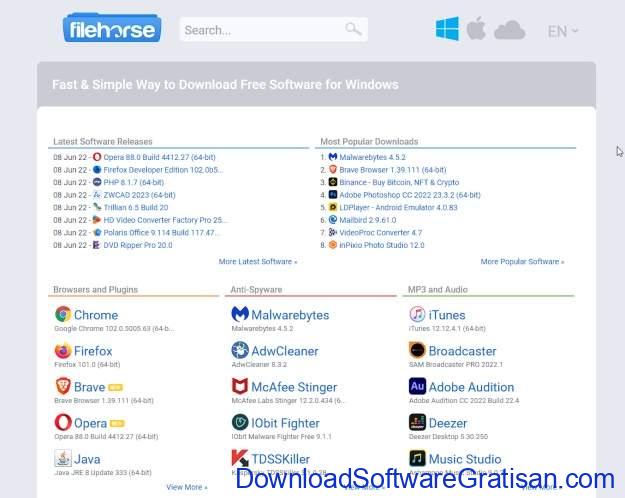Select the Windows platform icon
Screen dimensions: 625x498
tap(447, 29)
